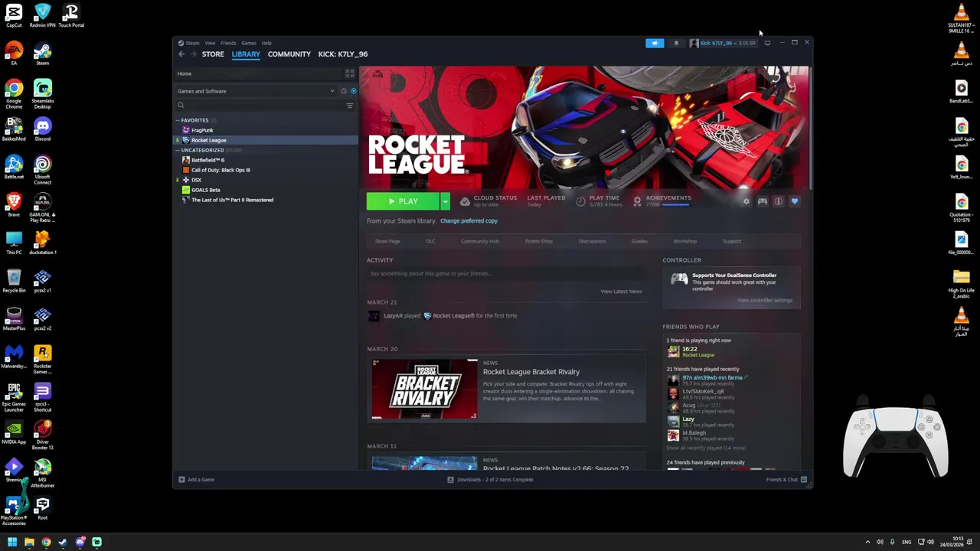Open BakkesMod desktop shortcut
The width and height of the screenshot is (980, 551).
tap(14, 129)
